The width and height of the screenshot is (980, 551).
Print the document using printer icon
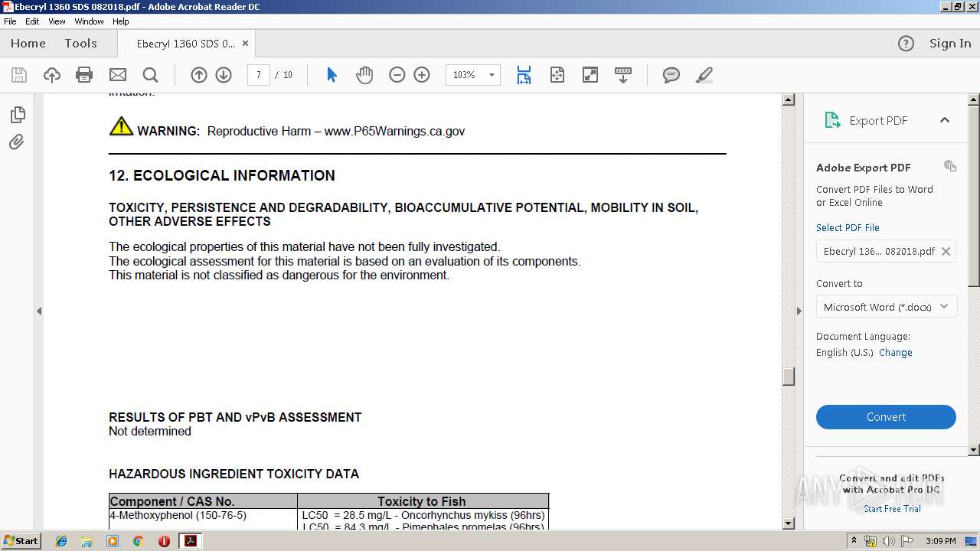coord(84,75)
